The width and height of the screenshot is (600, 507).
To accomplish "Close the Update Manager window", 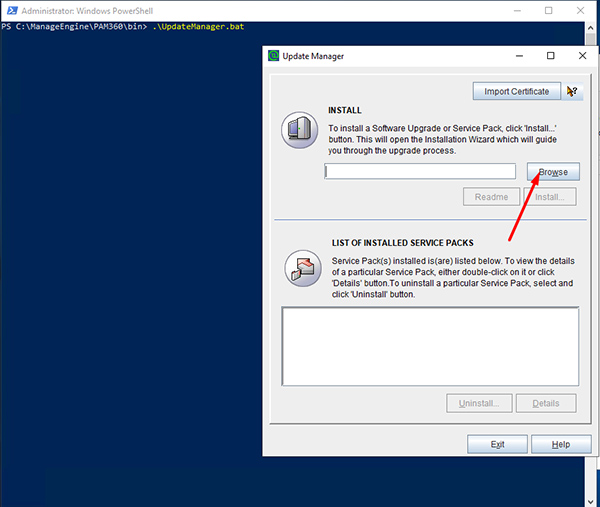I will click(582, 56).
